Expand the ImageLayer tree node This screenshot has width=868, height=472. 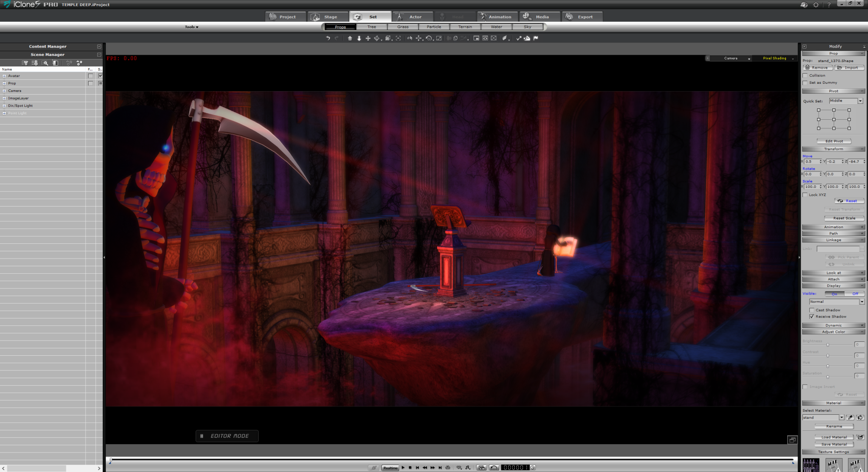coord(4,98)
